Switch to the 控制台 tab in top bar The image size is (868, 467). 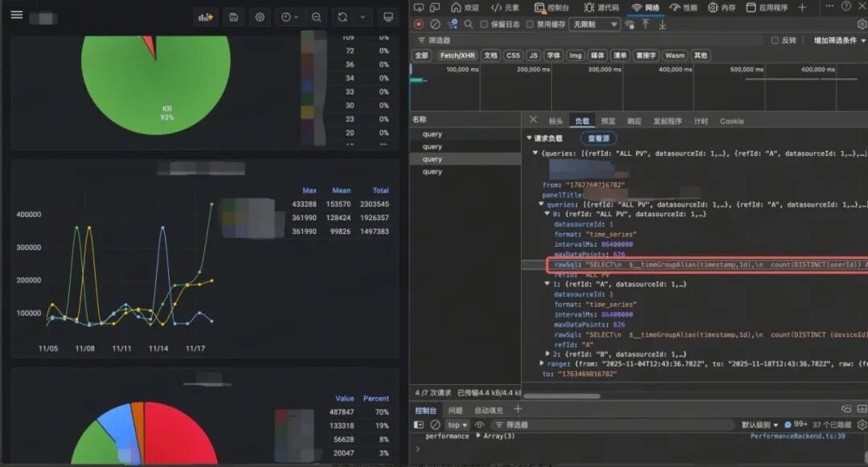click(x=551, y=7)
